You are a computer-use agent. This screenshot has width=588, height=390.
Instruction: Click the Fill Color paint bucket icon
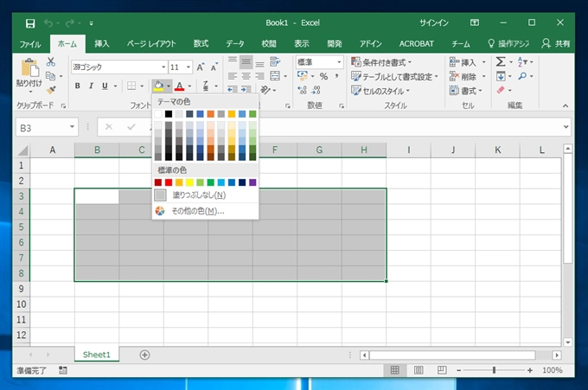tap(158, 86)
